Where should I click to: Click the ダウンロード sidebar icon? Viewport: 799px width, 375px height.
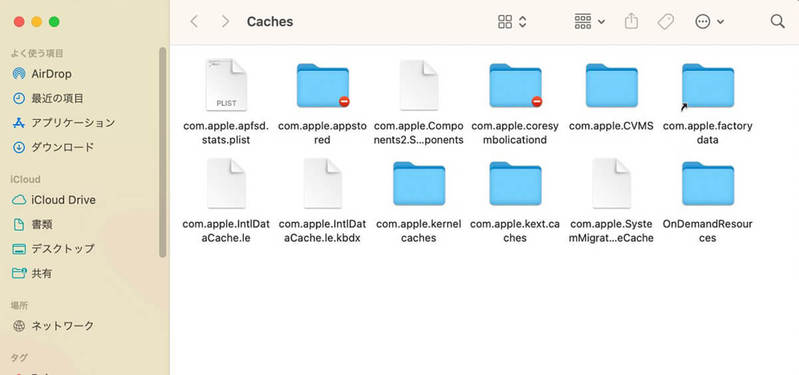tap(19, 147)
